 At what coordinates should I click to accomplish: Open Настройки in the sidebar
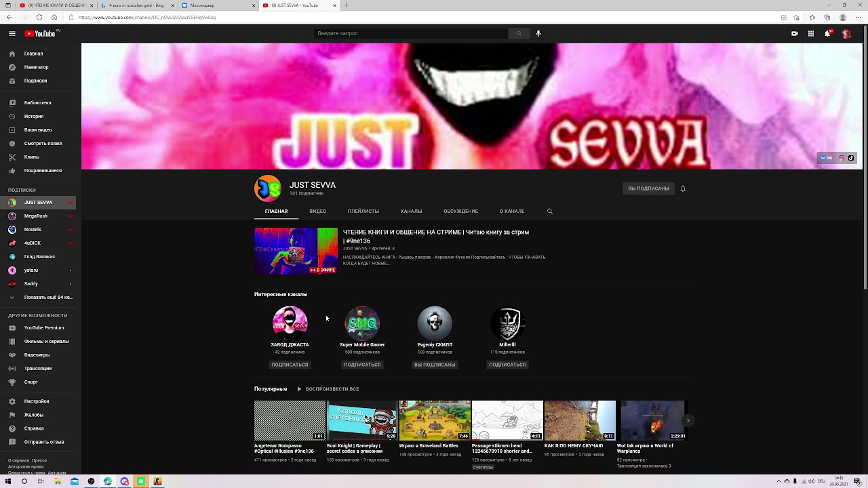[x=38, y=401]
